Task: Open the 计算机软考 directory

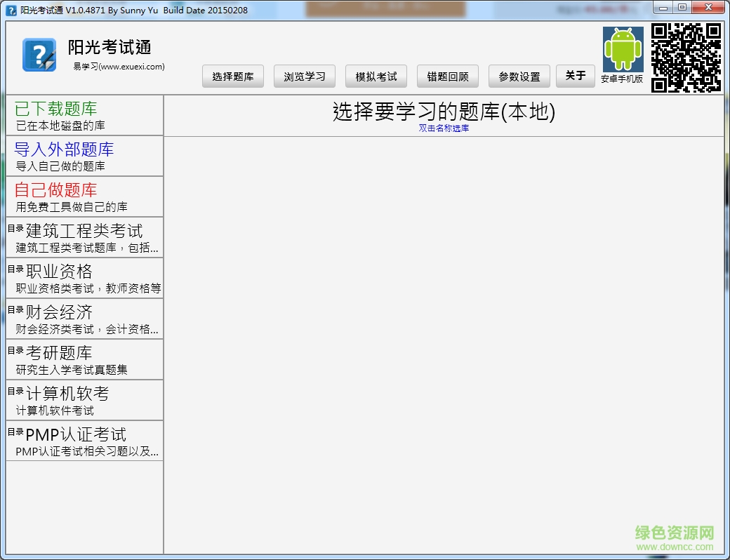Action: click(x=81, y=400)
